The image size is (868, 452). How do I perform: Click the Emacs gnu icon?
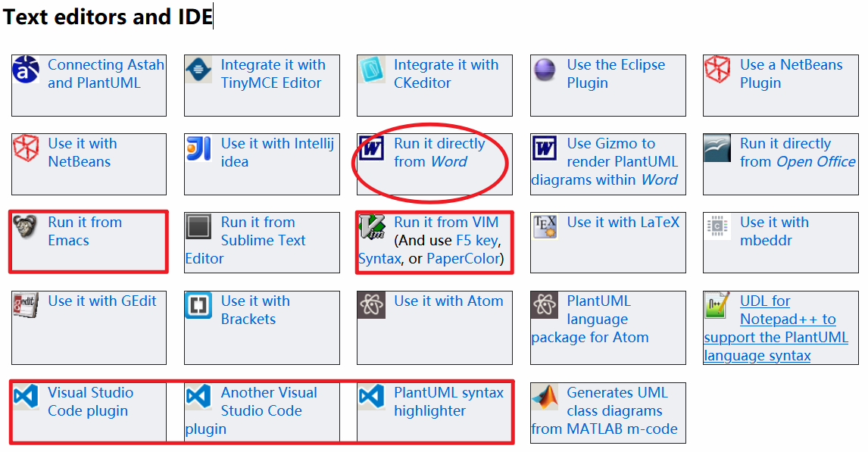pyautogui.click(x=26, y=227)
